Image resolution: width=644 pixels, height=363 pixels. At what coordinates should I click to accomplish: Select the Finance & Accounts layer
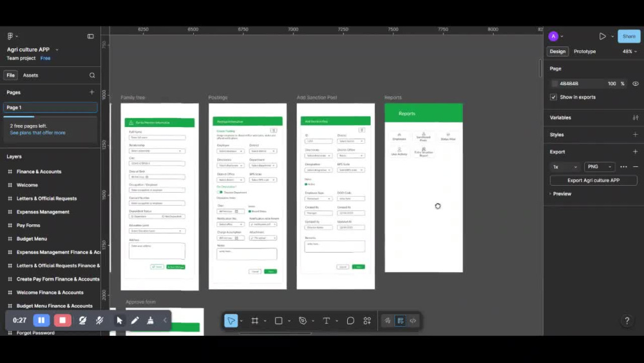click(39, 172)
